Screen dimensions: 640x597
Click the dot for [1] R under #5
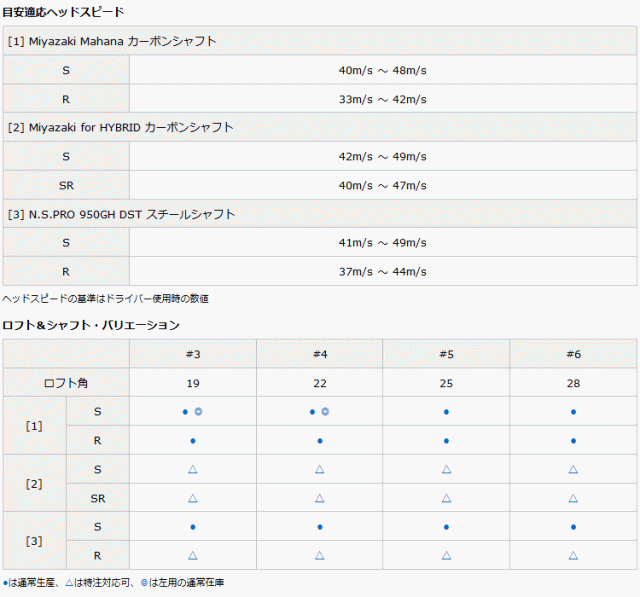tap(446, 440)
